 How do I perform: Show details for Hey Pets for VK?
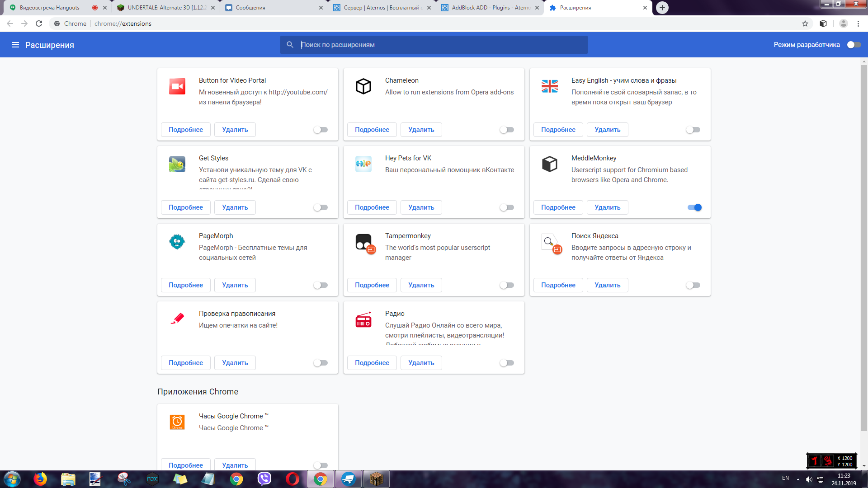click(372, 207)
